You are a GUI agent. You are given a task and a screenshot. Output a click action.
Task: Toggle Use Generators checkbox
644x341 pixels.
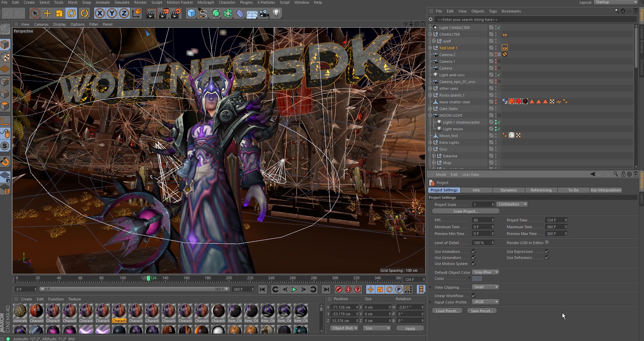pos(474,258)
